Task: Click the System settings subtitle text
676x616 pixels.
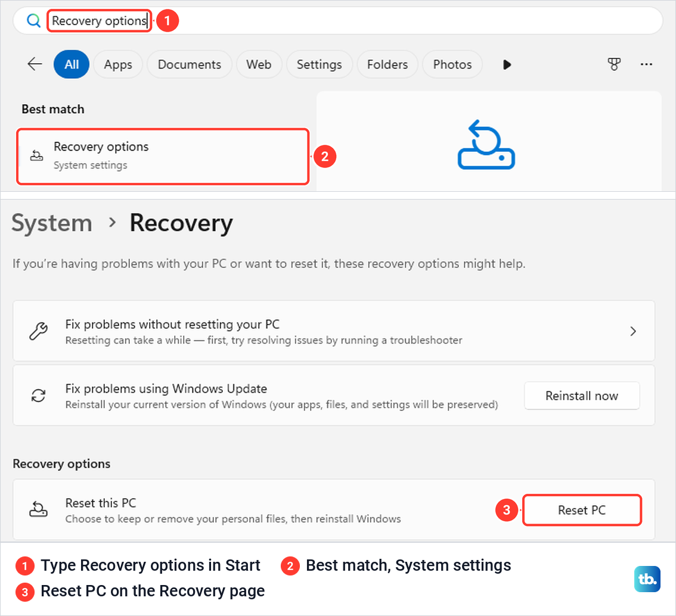Action: coord(91,165)
